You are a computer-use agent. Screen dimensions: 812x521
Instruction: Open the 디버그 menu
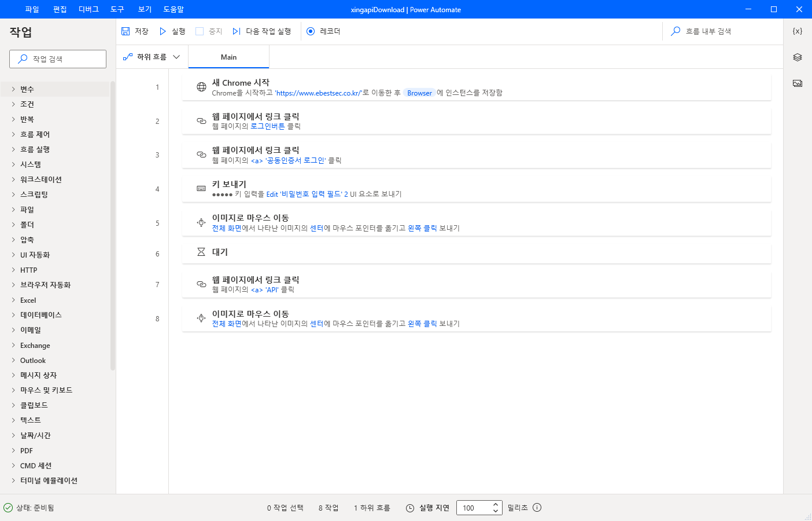pyautogui.click(x=88, y=9)
